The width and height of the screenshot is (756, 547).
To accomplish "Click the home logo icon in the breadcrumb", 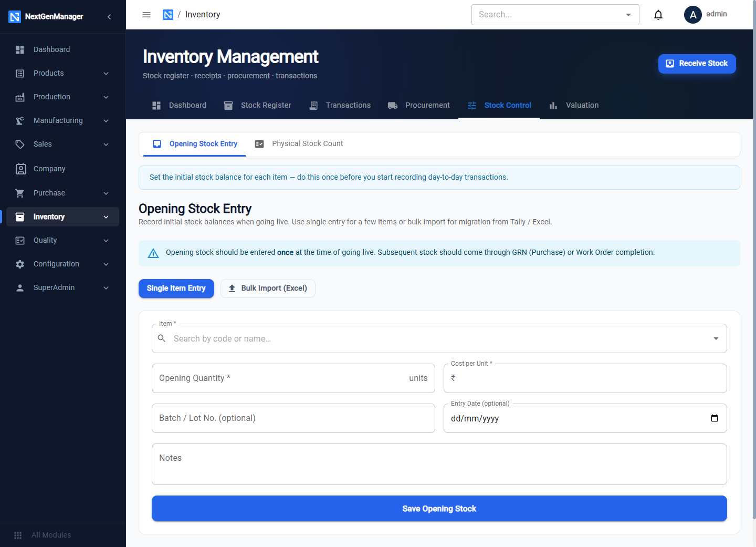I will (168, 15).
